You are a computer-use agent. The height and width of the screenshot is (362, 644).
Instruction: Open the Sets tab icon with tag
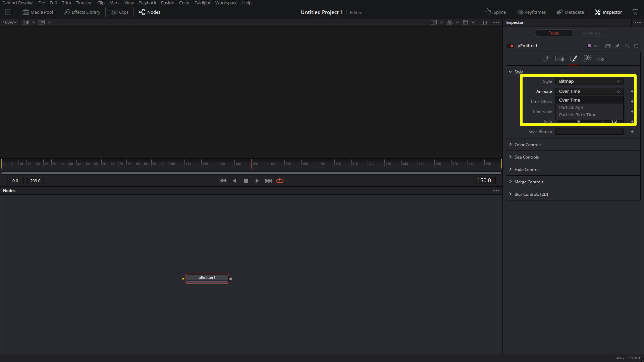[x=560, y=59]
